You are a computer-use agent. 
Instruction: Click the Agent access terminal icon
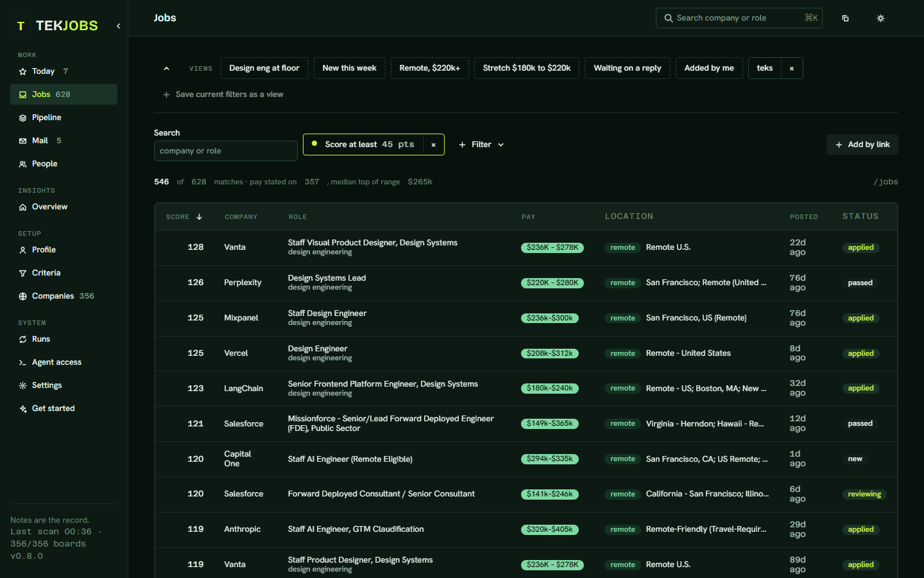pyautogui.click(x=22, y=362)
